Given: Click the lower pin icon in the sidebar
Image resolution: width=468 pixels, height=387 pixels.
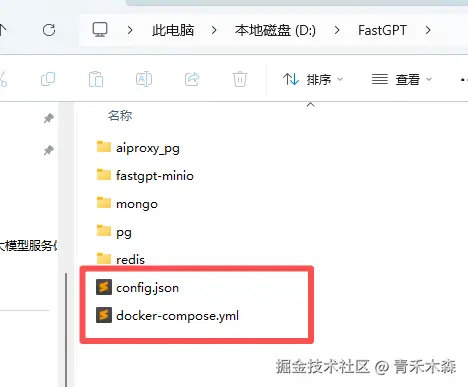Looking at the screenshot, I should (x=49, y=150).
